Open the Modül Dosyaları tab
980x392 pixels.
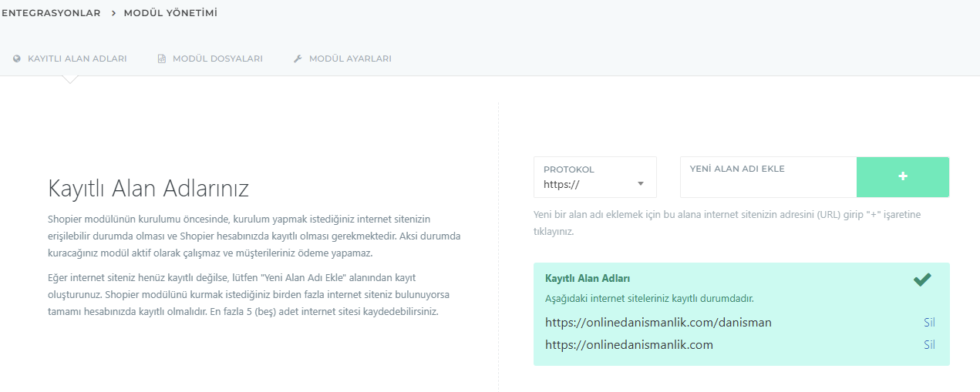(217, 59)
